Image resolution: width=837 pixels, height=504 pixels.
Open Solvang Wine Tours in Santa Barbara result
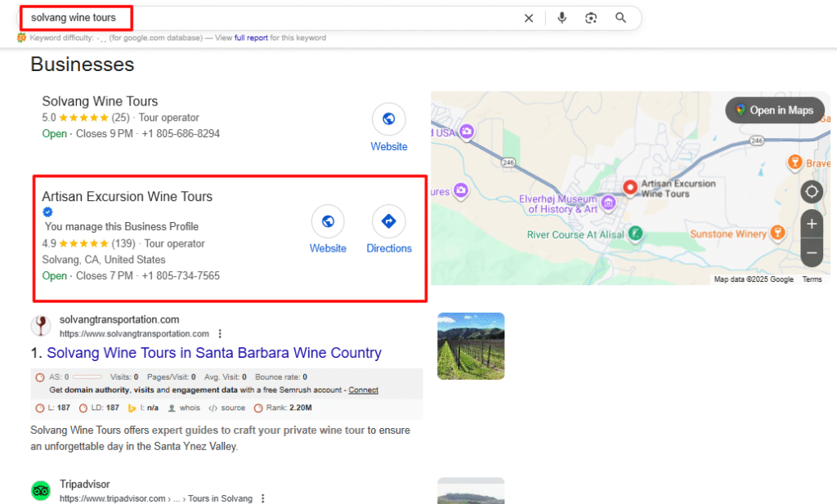[213, 353]
